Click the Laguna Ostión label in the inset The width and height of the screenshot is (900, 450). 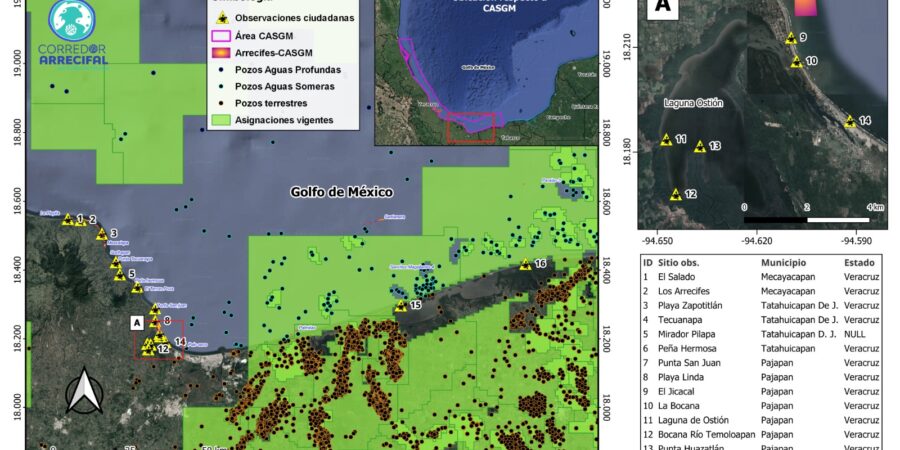click(x=693, y=103)
